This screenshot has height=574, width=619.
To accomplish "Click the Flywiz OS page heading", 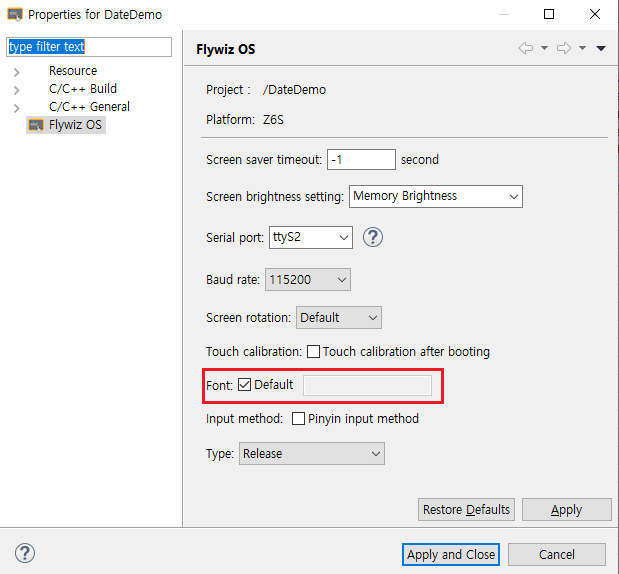I will click(x=225, y=49).
